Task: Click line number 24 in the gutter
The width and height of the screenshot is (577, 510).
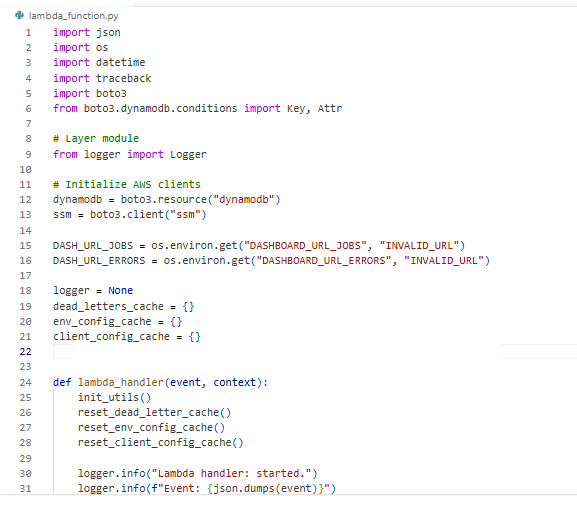Action: point(25,383)
